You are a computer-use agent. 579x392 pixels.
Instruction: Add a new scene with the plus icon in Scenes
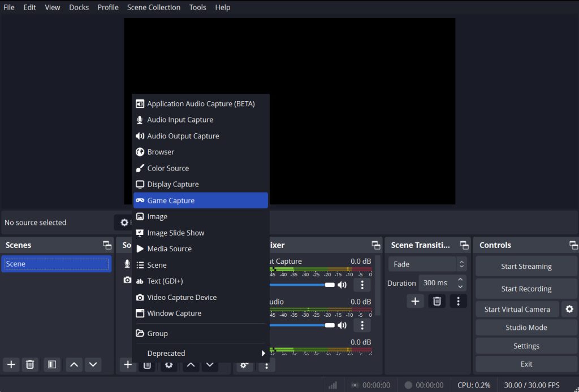coord(11,365)
